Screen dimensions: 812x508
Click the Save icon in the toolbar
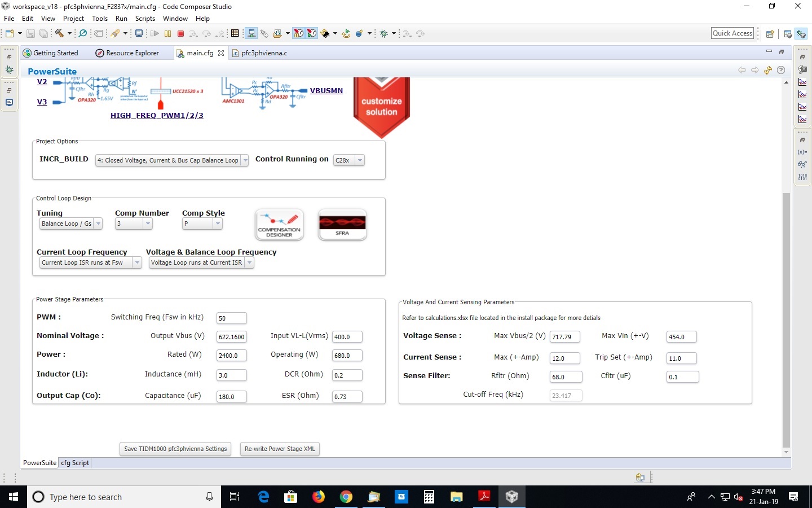pos(30,33)
